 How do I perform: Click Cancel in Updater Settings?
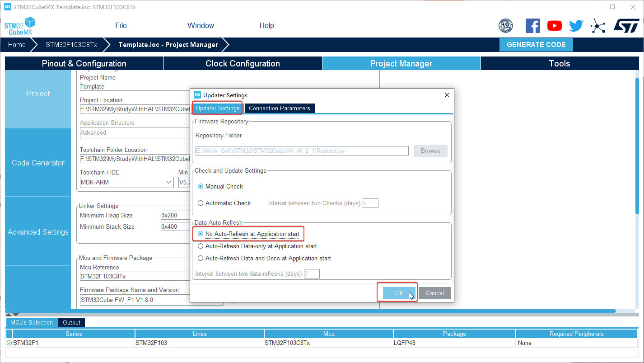(435, 293)
